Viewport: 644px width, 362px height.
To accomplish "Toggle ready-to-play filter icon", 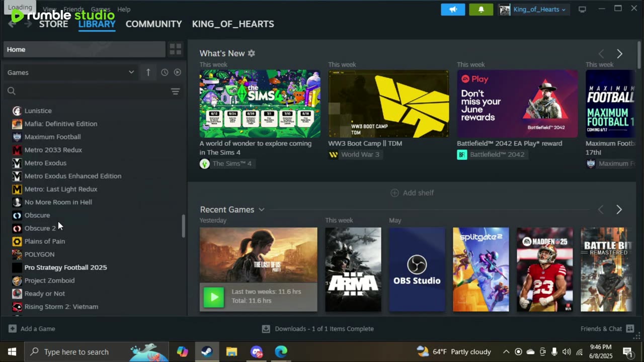I will coord(177,72).
